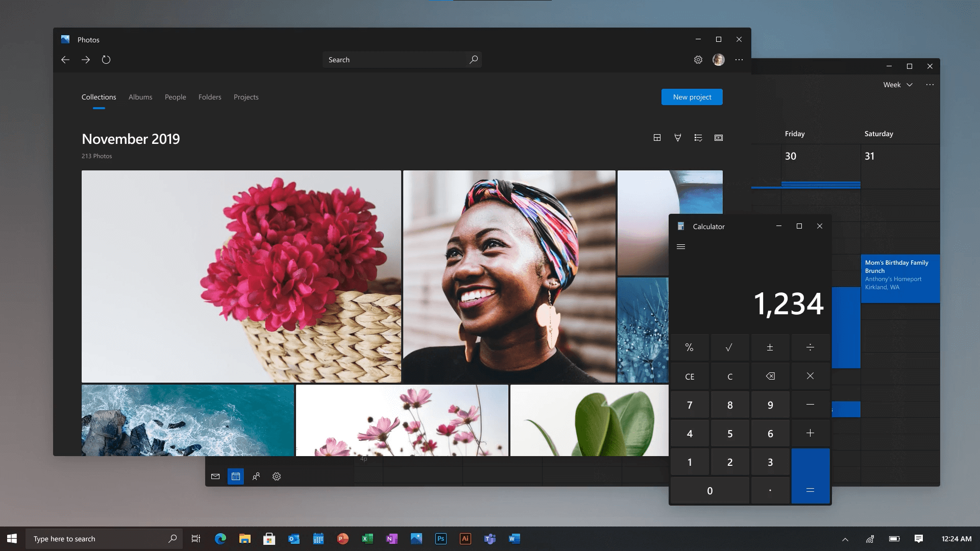980x551 pixels.
Task: Open Photos settings gear
Action: [x=698, y=60]
